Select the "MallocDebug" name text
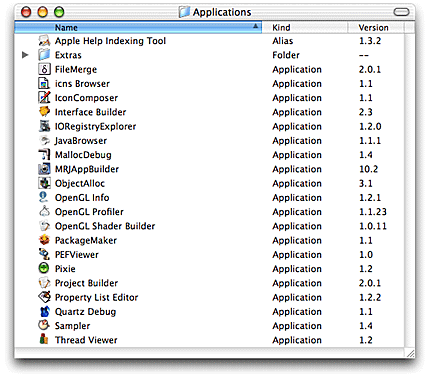The width and height of the screenshot is (428, 377). pos(83,155)
